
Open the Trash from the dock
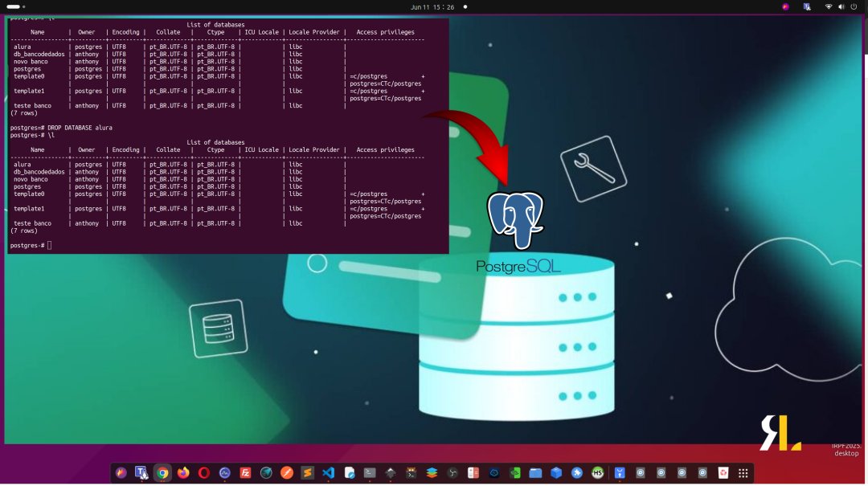[723, 473]
